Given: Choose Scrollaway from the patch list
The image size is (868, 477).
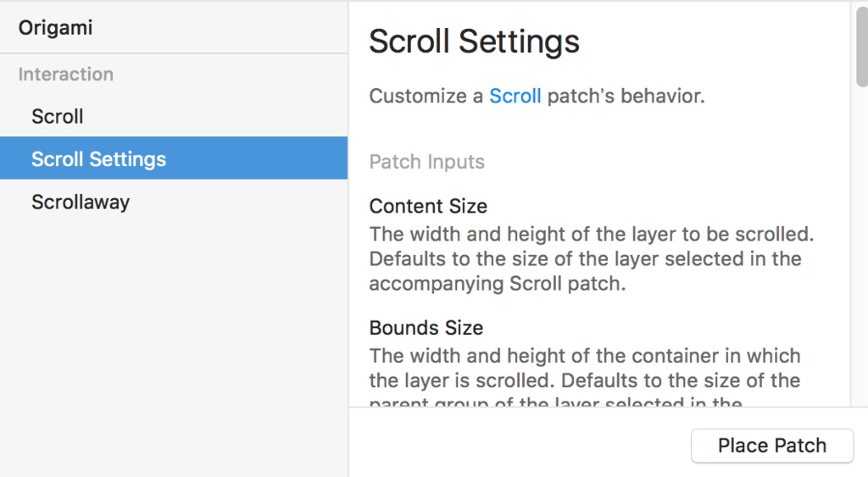Looking at the screenshot, I should (x=81, y=202).
